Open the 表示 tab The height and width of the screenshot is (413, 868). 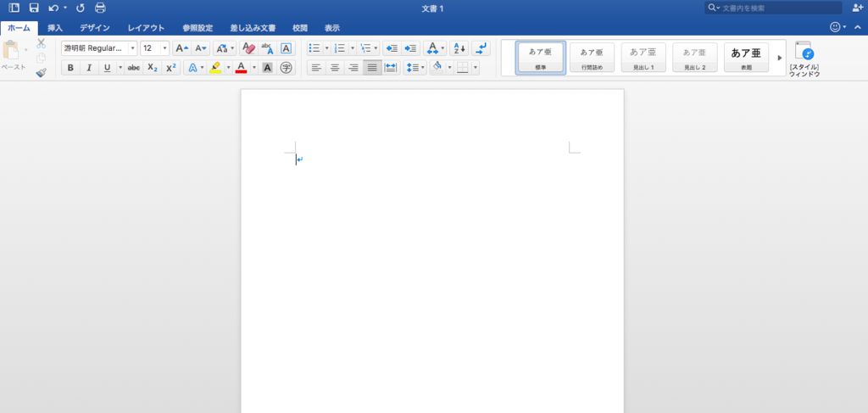click(332, 28)
